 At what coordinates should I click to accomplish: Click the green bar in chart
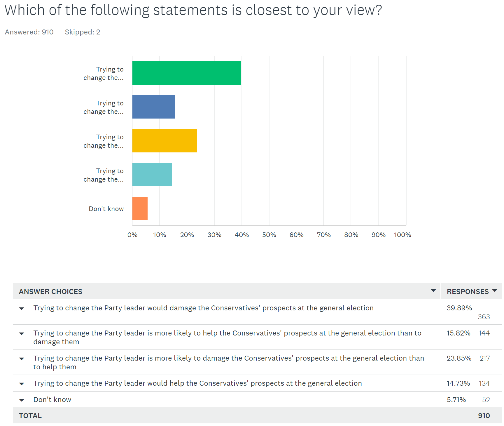click(x=186, y=73)
